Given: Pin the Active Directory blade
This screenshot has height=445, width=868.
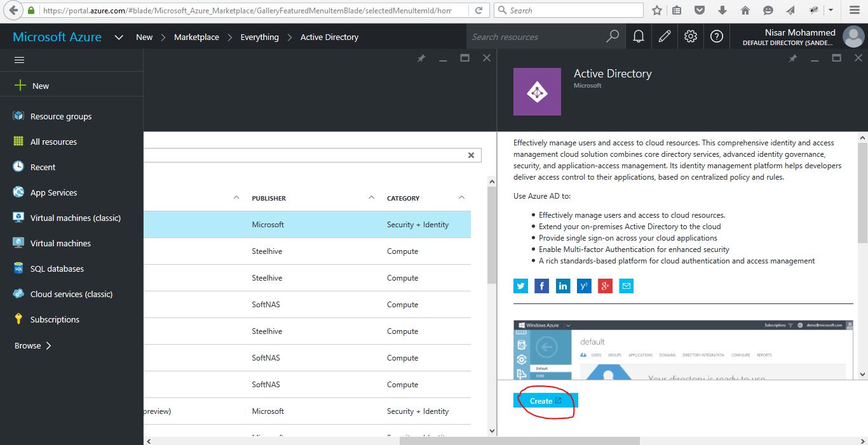Looking at the screenshot, I should click(792, 58).
